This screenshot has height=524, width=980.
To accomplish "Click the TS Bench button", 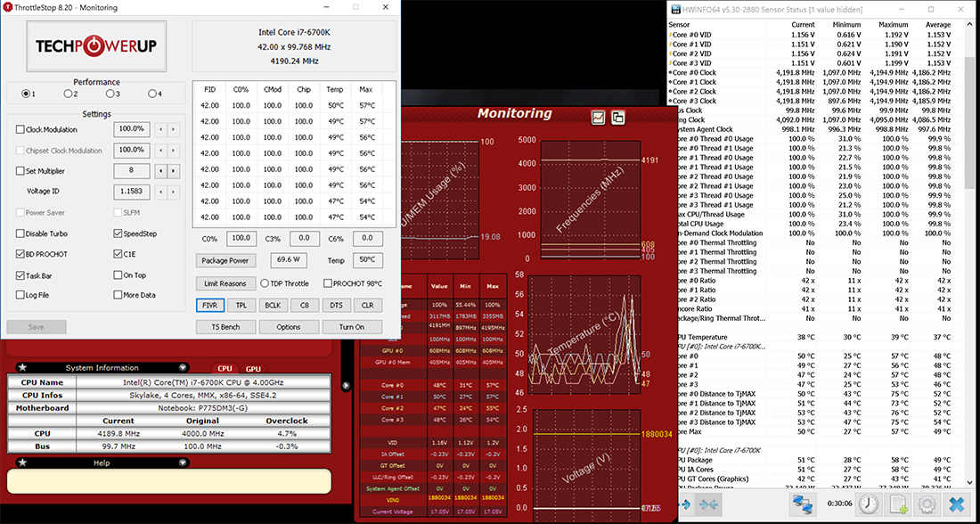I will pos(225,327).
